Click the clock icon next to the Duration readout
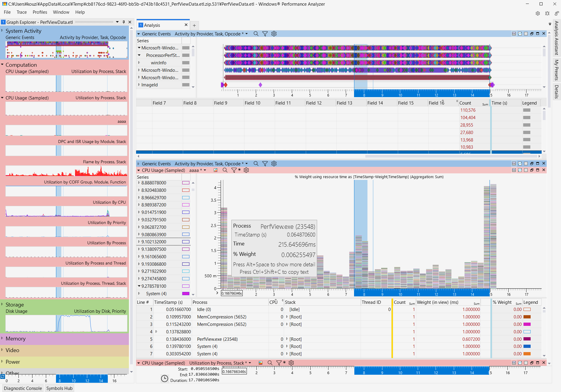This screenshot has width=561, height=392. tap(165, 379)
